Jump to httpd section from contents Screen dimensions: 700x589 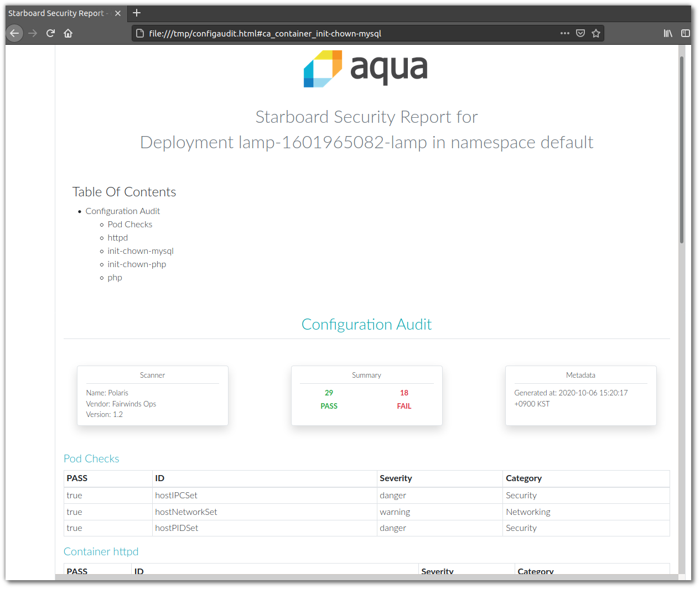click(x=118, y=238)
